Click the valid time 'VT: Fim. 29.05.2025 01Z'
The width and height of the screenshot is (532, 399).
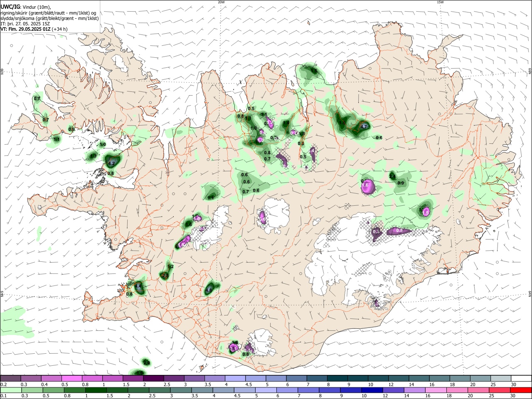[26, 29]
